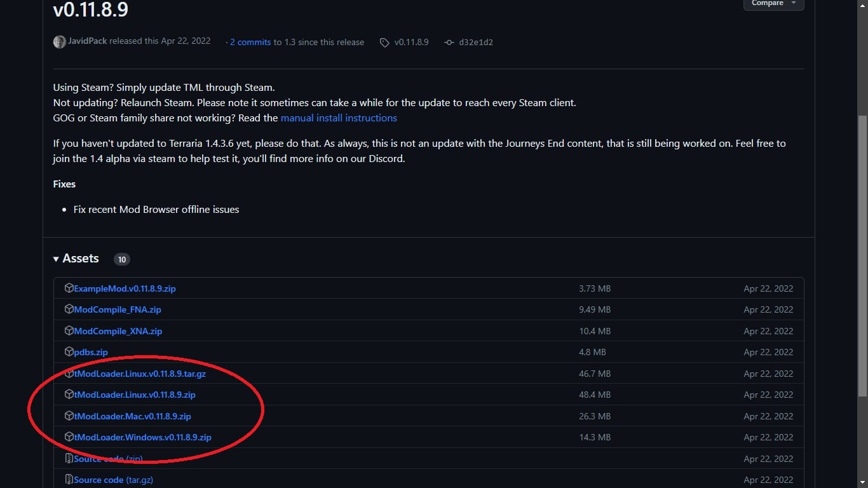Click the Assets count badge showing 10
868x488 pixels.
pyautogui.click(x=121, y=259)
